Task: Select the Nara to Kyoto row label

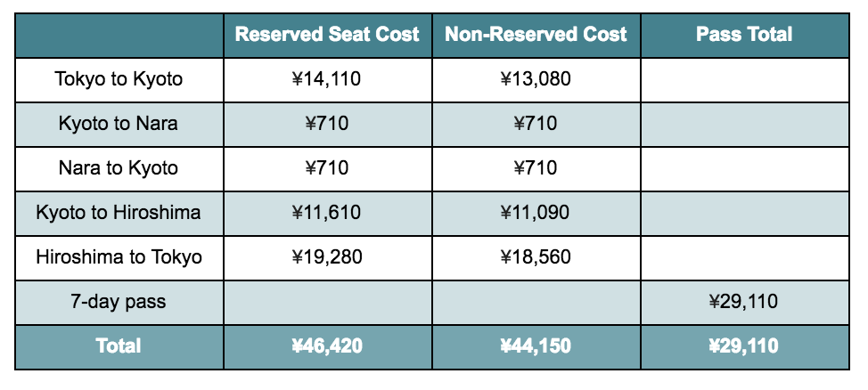Action: [119, 168]
